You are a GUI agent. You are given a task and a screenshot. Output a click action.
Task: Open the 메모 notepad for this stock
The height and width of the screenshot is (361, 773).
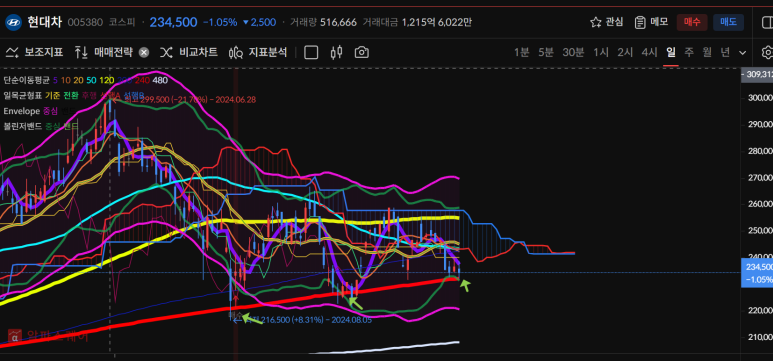(651, 22)
